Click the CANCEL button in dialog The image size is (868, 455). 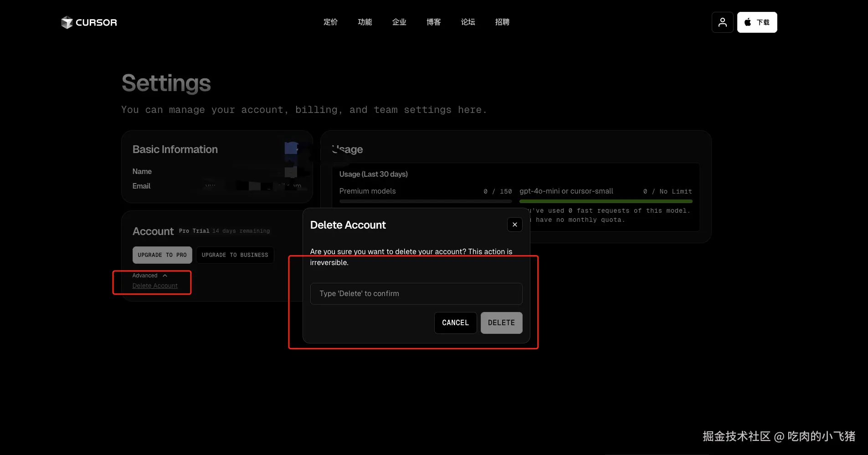pyautogui.click(x=455, y=323)
